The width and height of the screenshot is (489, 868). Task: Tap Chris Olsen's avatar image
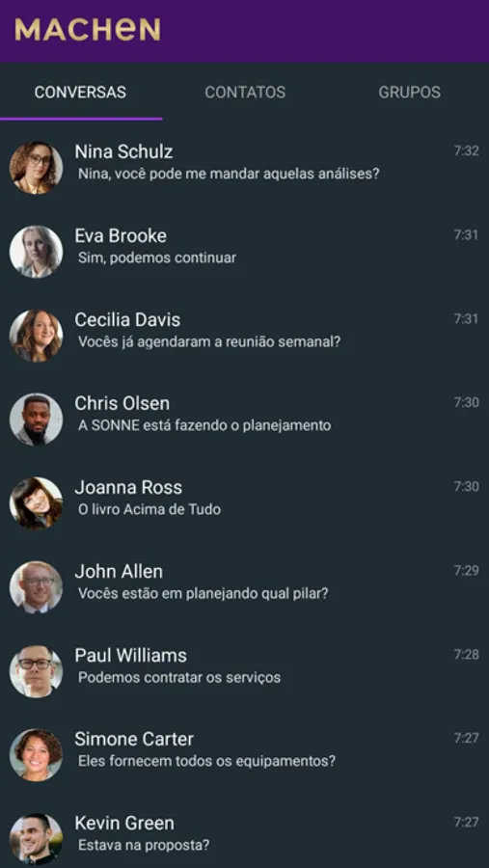click(36, 420)
